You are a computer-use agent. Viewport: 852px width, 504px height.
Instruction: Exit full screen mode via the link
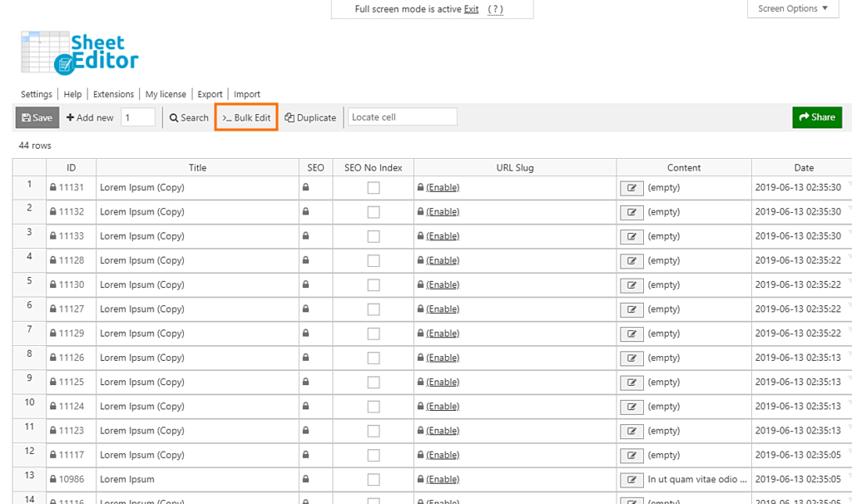tap(471, 9)
